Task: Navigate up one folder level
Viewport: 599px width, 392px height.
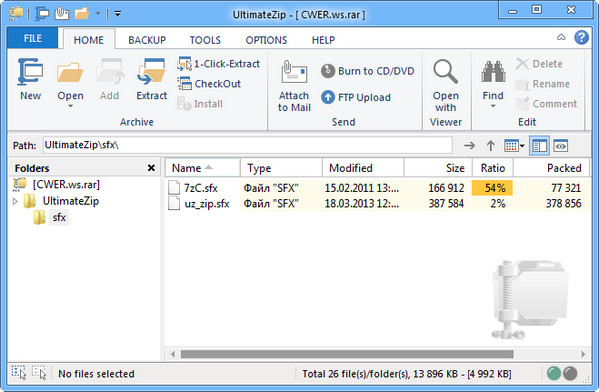Action: click(x=491, y=146)
